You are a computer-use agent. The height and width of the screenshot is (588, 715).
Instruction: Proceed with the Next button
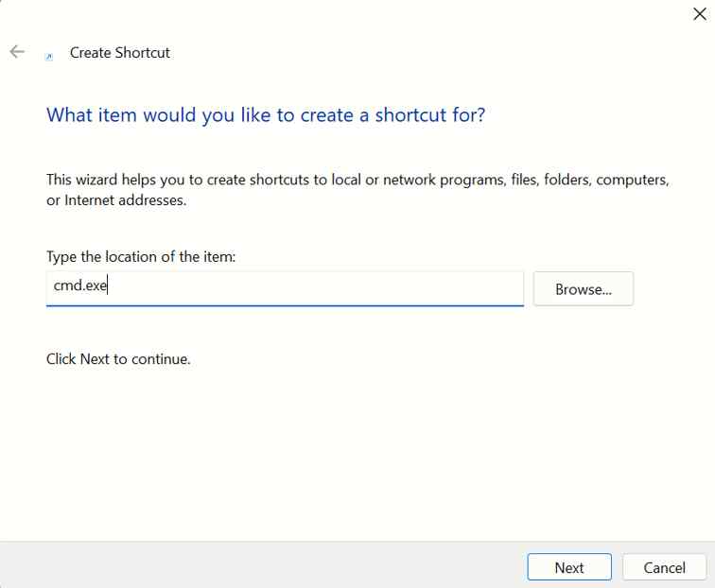pos(568,567)
